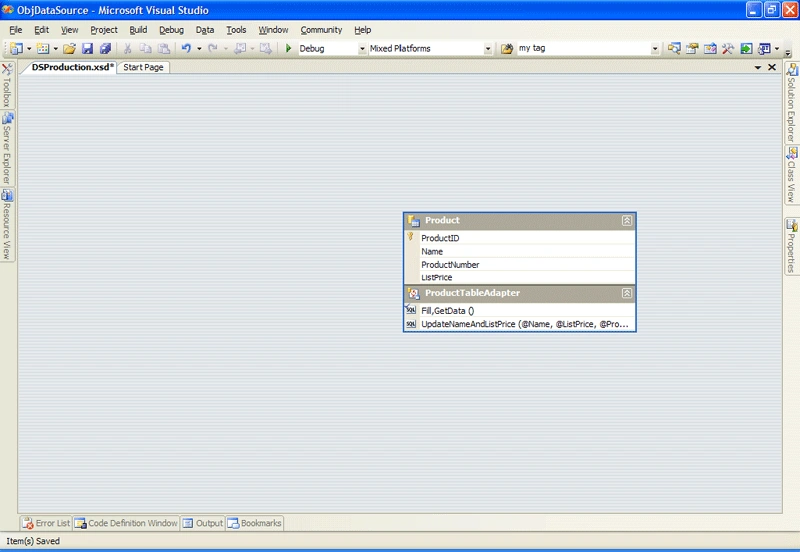Click the Copy icon in toolbar
Viewport: 800px width, 552px height.
pos(145,48)
